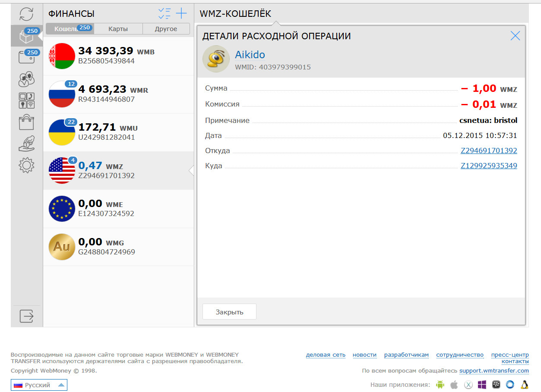This screenshot has width=541, height=392.
Task: Click the logout exit icon in sidebar
Action: coord(27,316)
